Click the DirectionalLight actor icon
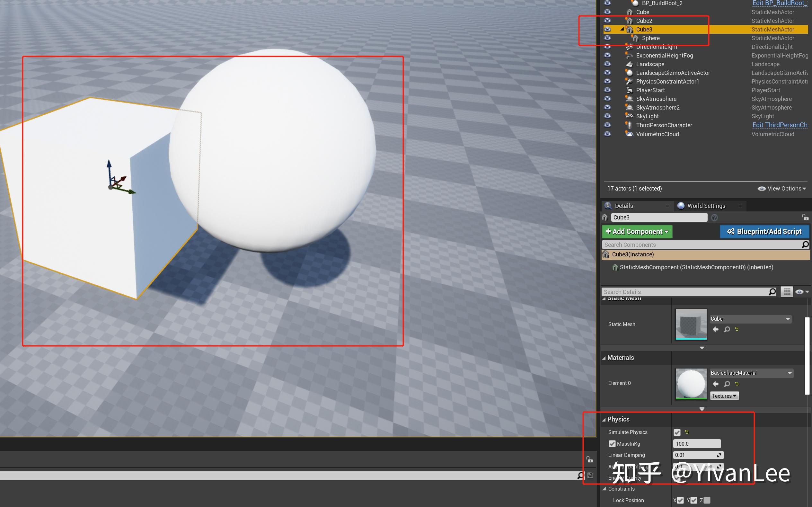 tap(629, 47)
